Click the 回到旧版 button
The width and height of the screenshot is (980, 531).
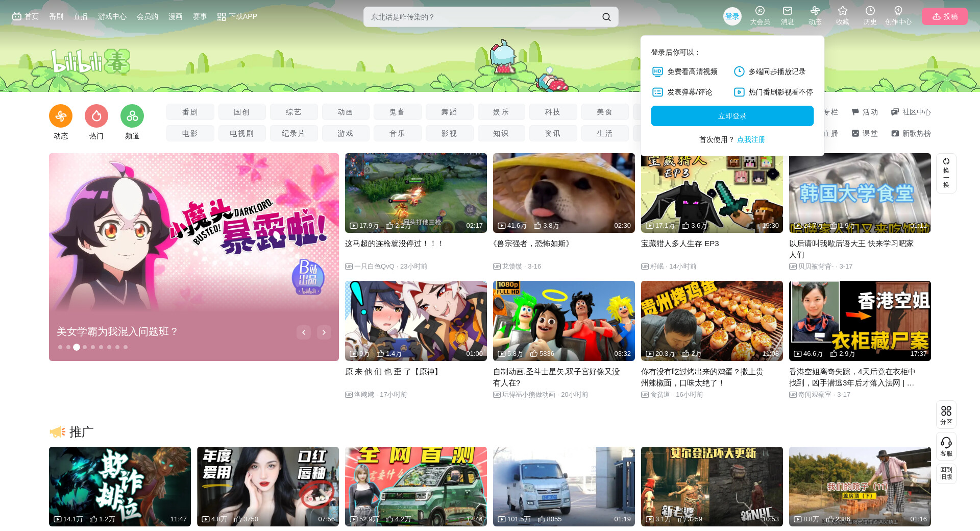[x=946, y=473]
